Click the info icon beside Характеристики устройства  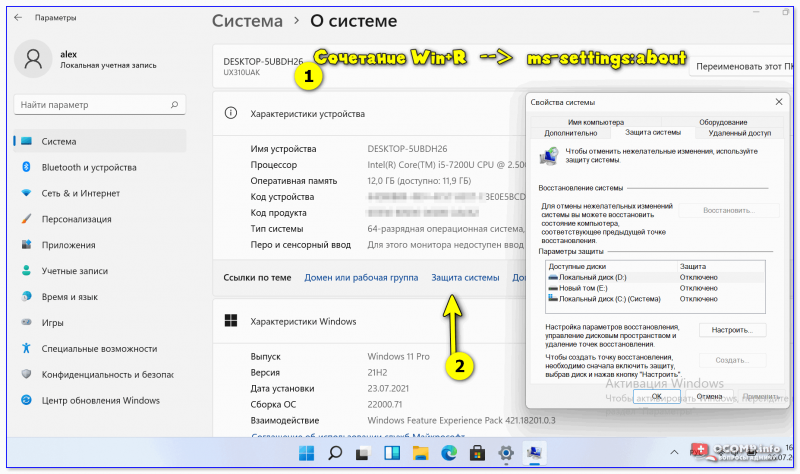[x=231, y=113]
